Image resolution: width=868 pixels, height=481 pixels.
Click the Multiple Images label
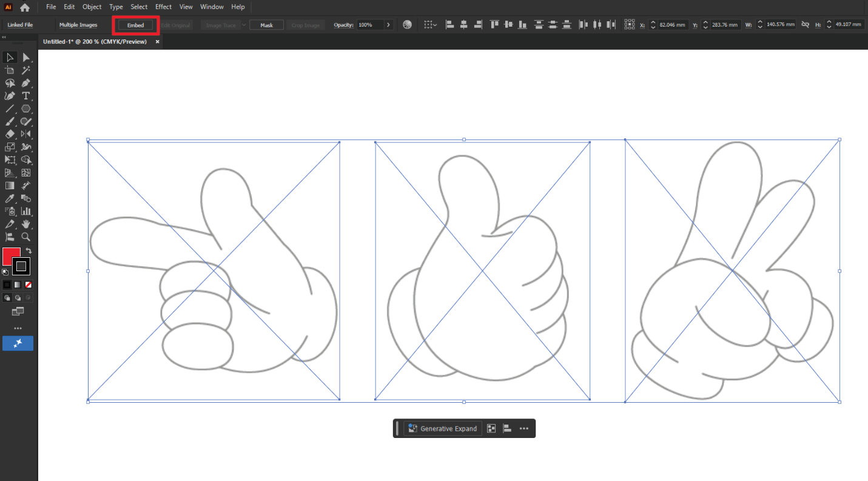(78, 25)
